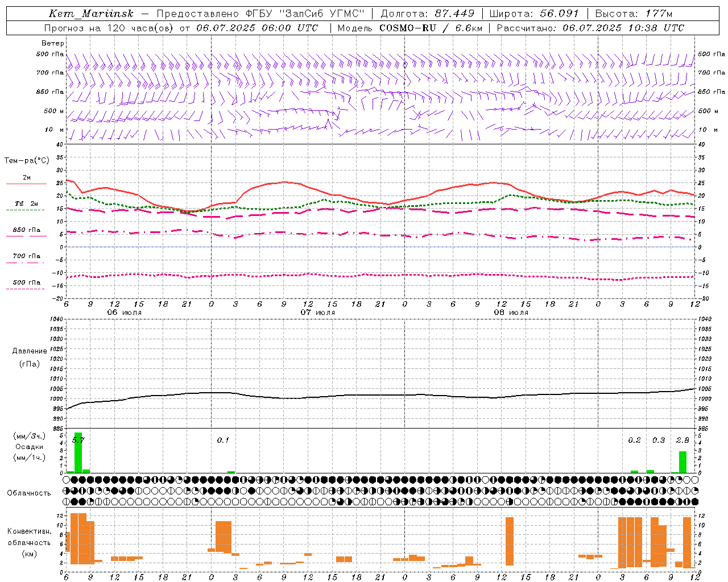Click the red 2м temperature legend line
Image resolution: width=728 pixels, height=582 pixels.
[x=26, y=184]
